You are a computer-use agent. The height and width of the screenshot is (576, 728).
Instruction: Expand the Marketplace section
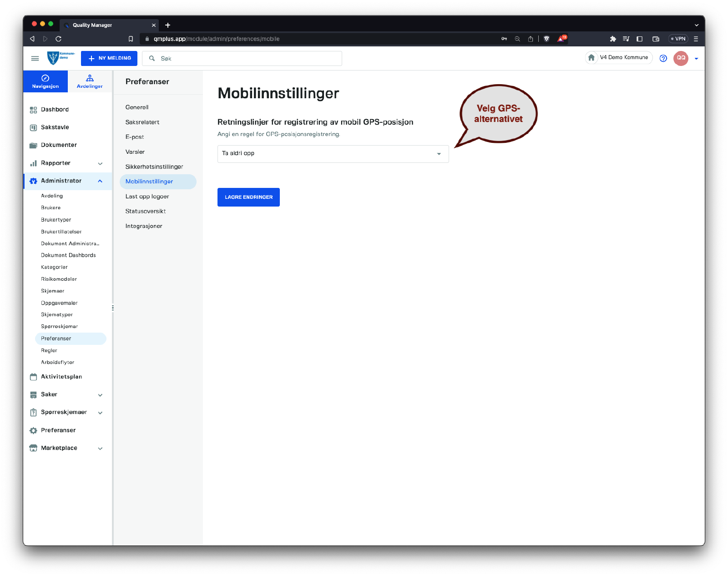pyautogui.click(x=100, y=448)
